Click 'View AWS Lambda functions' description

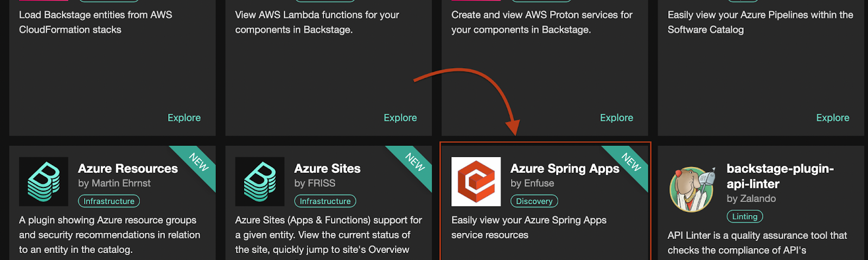317,22
